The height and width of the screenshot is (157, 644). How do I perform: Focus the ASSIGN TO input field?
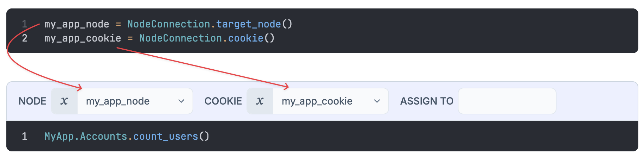(x=507, y=101)
